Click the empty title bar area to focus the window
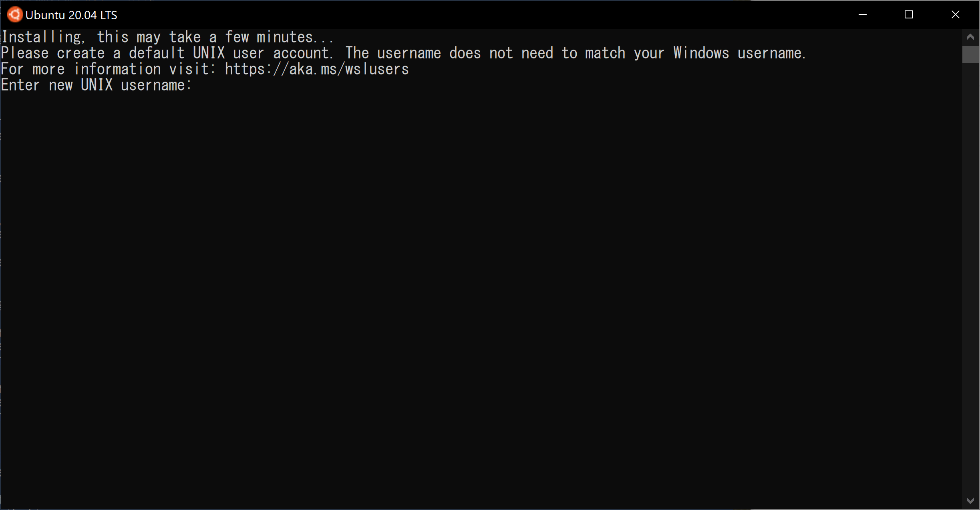This screenshot has height=510, width=980. pyautogui.click(x=481, y=15)
